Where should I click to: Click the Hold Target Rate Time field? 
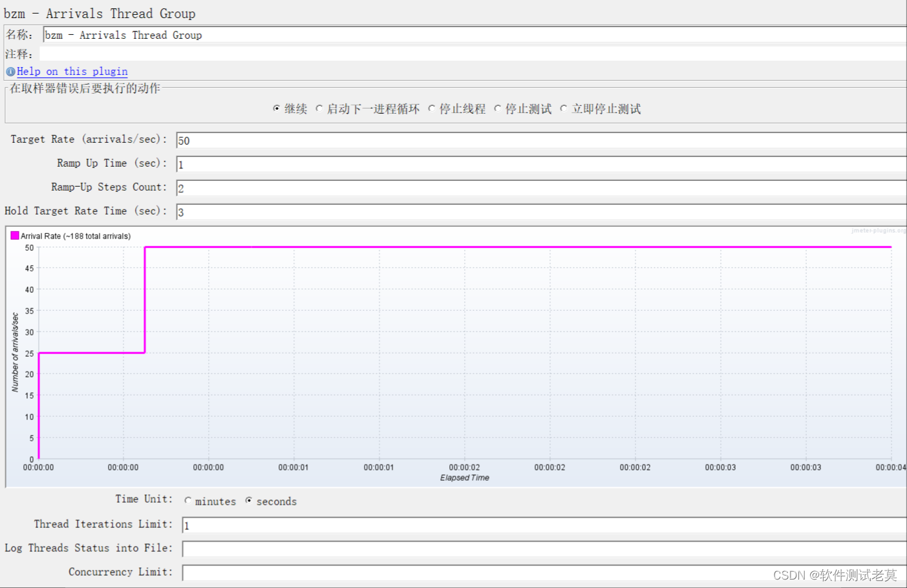[541, 212]
